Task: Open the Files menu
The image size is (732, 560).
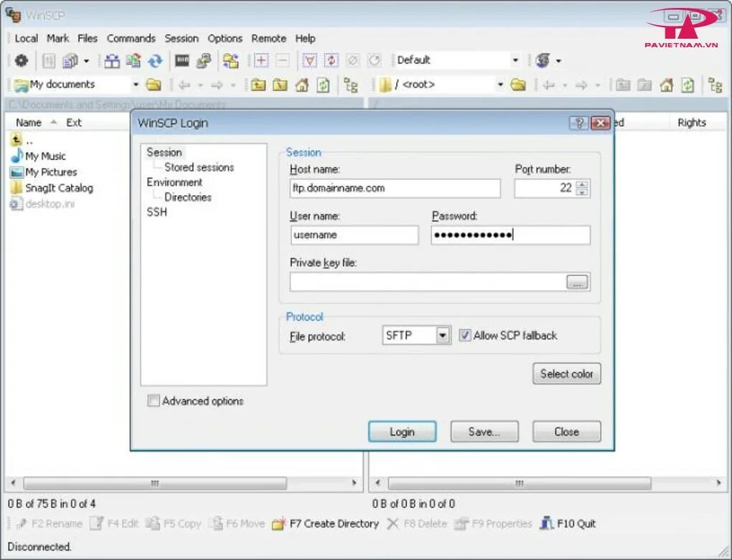Action: [88, 38]
